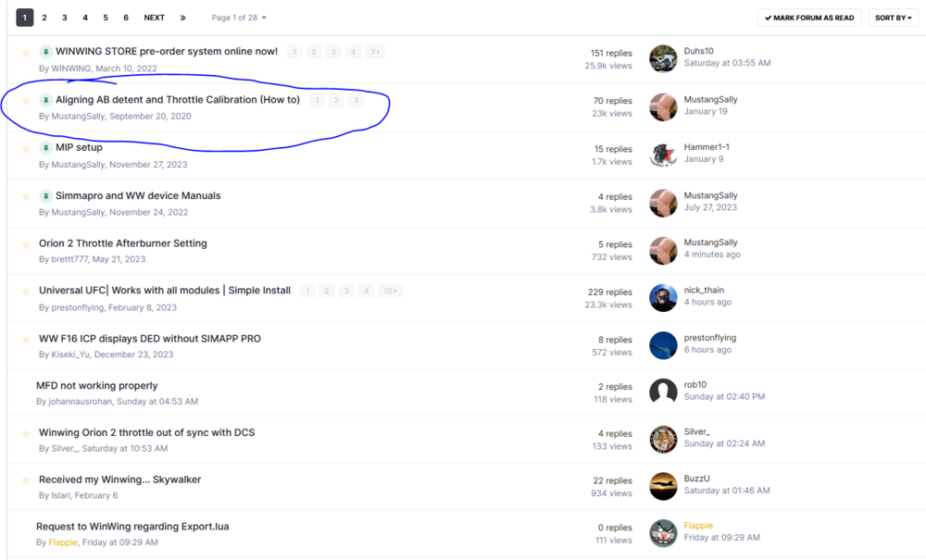The height and width of the screenshot is (560, 926).
Task: Open Universal UFC Works with all modules topic
Action: tap(165, 291)
